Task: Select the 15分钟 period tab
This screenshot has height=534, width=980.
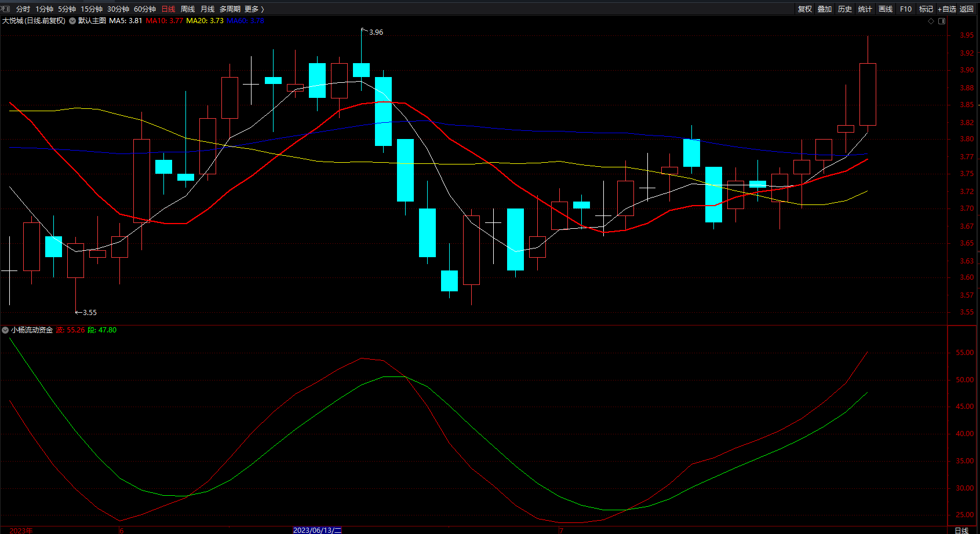Action: tap(92, 9)
